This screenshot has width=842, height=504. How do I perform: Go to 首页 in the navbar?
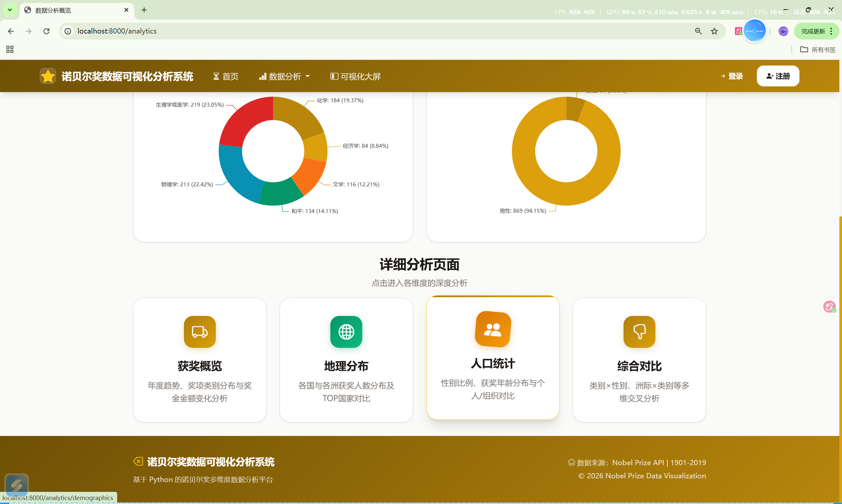click(x=226, y=76)
